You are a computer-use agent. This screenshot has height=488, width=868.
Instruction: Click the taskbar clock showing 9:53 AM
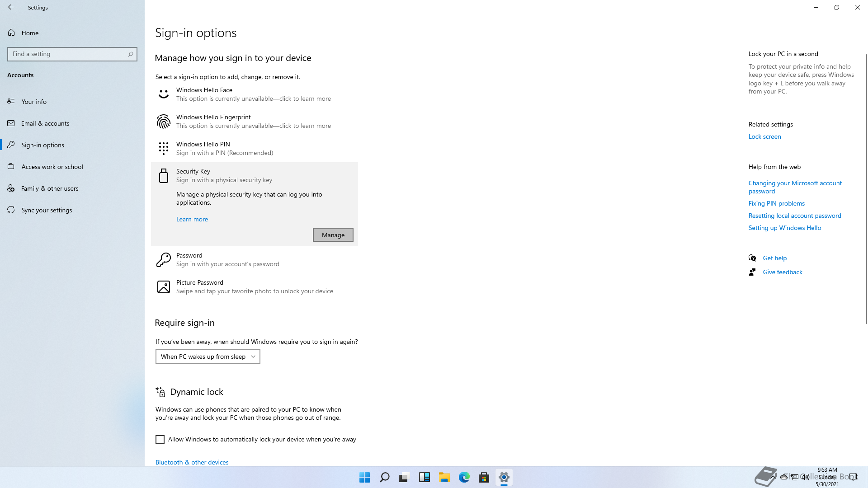[x=827, y=477]
